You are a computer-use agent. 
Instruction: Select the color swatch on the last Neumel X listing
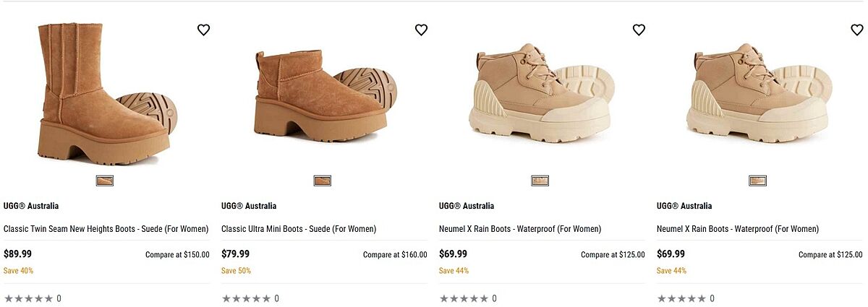coord(757,181)
